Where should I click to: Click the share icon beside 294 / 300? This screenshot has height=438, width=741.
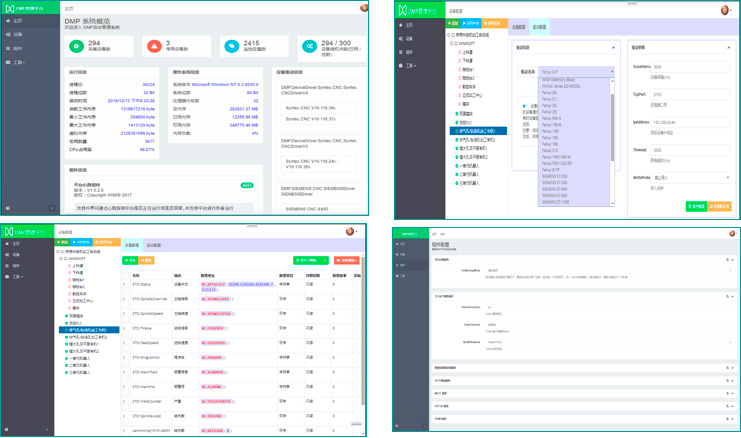[306, 46]
